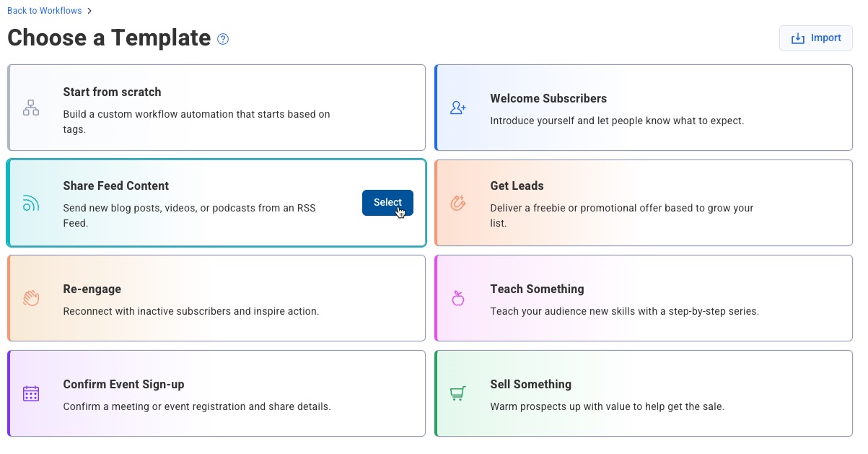This screenshot has height=454, width=868.
Task: Open the help question mark icon
Action: click(223, 39)
